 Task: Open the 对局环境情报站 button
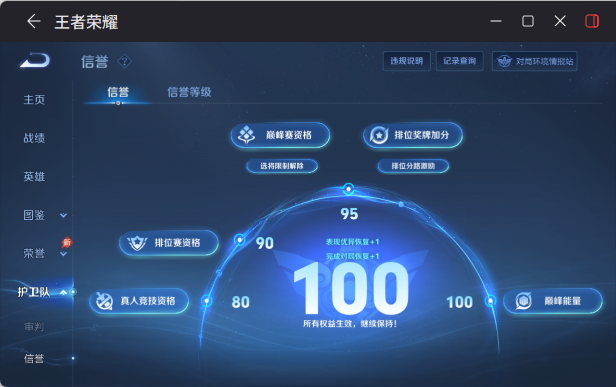[x=534, y=61]
